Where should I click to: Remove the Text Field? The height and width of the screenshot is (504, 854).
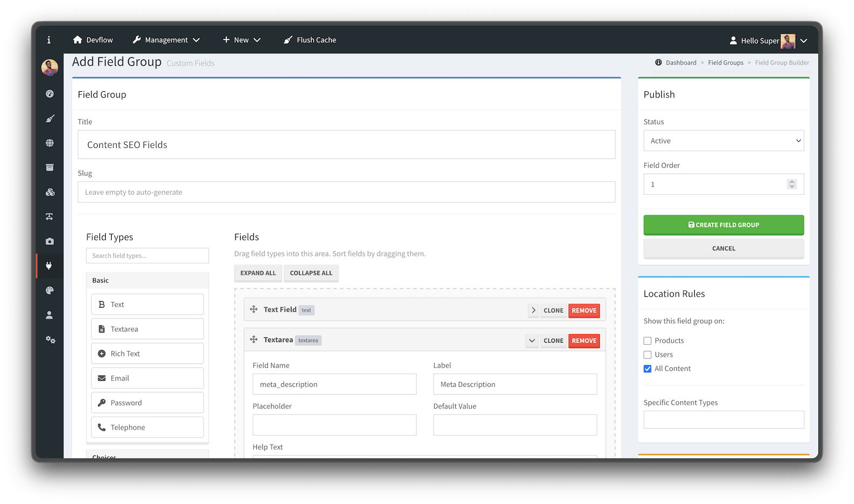[x=584, y=310]
